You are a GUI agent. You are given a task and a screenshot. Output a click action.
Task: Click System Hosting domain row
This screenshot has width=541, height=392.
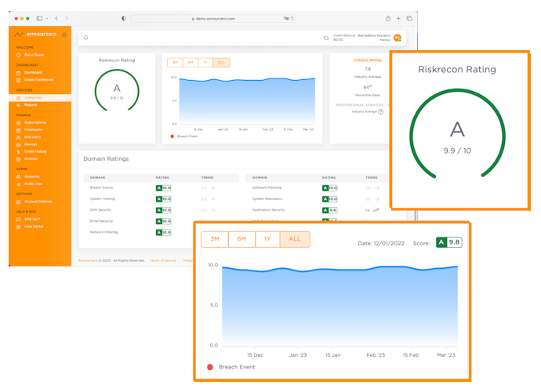click(162, 199)
